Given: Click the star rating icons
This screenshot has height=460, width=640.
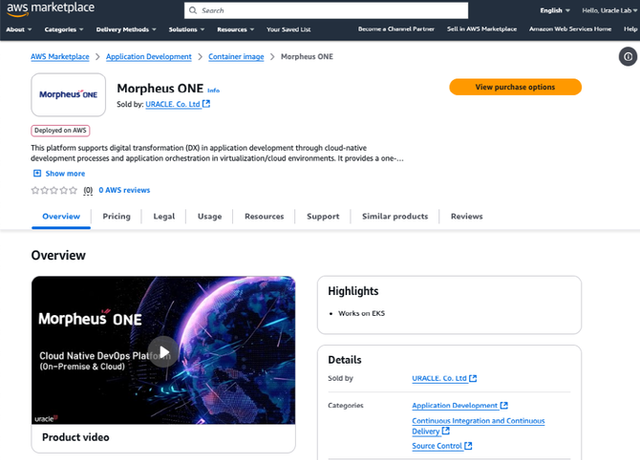Looking at the screenshot, I should coord(54,189).
